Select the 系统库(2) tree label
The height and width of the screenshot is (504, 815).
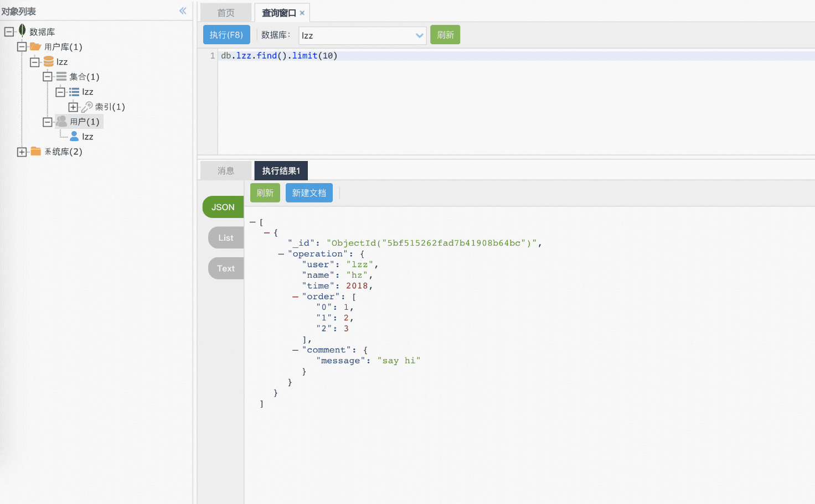tap(64, 152)
